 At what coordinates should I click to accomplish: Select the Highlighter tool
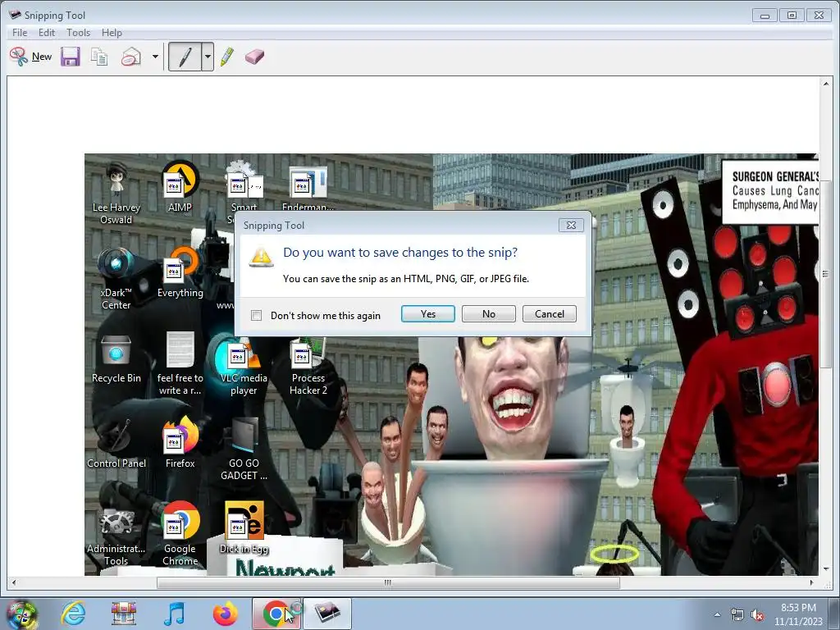[x=226, y=57]
